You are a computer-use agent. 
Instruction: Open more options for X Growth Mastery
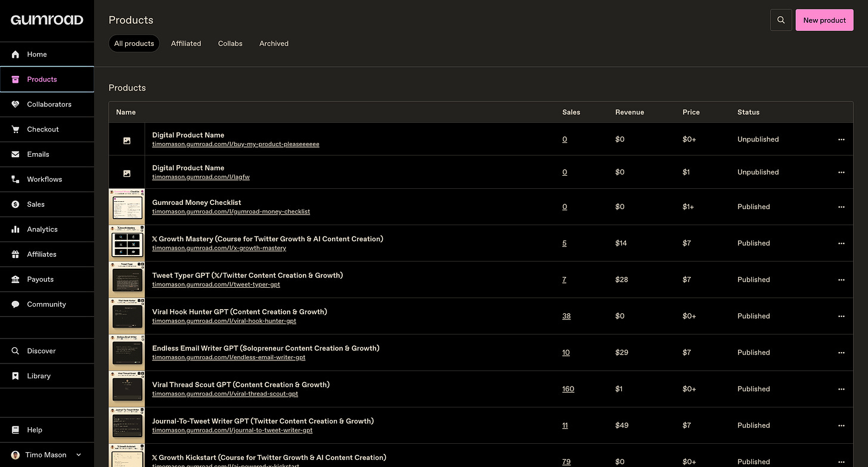pos(841,243)
